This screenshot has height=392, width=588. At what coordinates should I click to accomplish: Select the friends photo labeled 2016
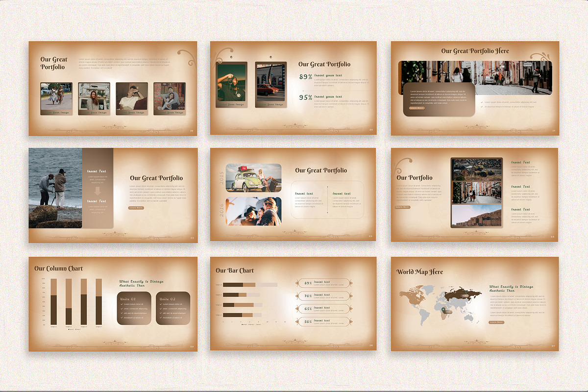(253, 211)
